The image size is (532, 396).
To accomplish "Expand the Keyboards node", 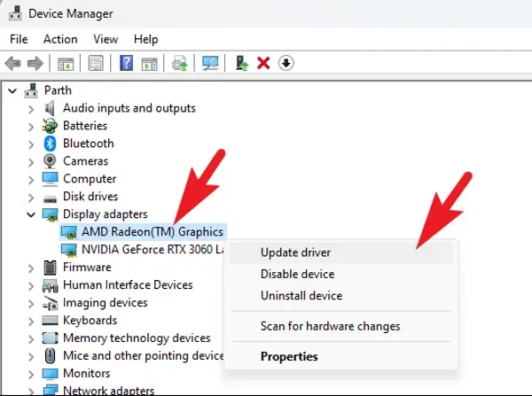I will [x=31, y=321].
